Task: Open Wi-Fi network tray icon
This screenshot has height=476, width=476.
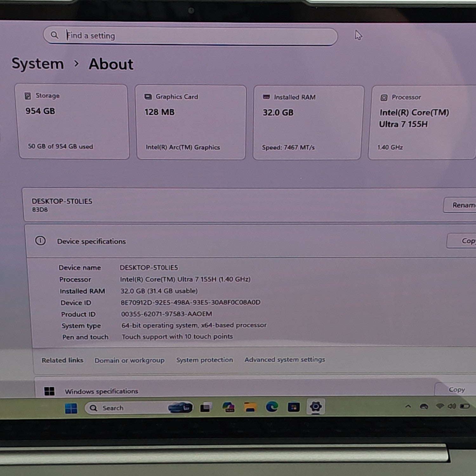Action: point(440,406)
